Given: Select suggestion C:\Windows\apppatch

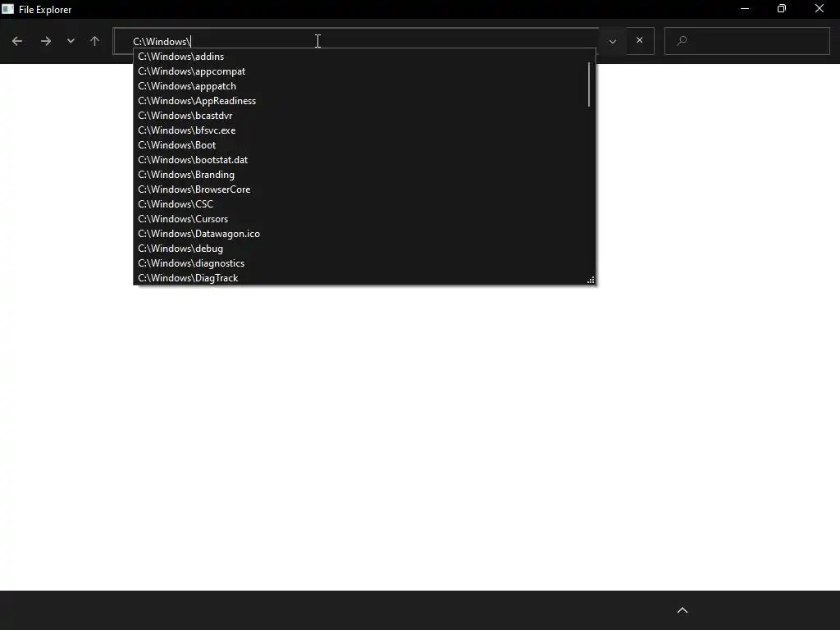Looking at the screenshot, I should click(364, 85).
